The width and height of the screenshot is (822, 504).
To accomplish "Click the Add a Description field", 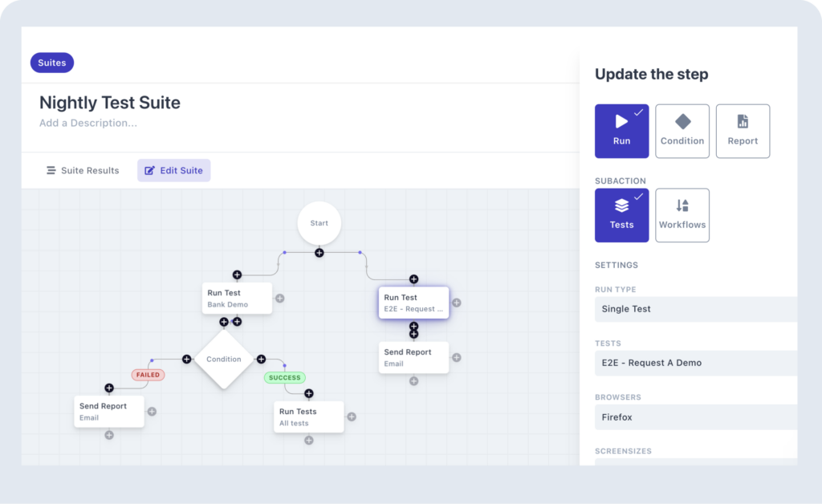I will (88, 124).
